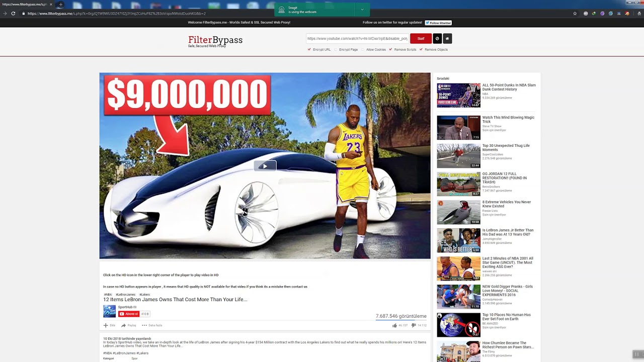
Task: Expand the Snagit webcam notification chevron
Action: (362, 10)
